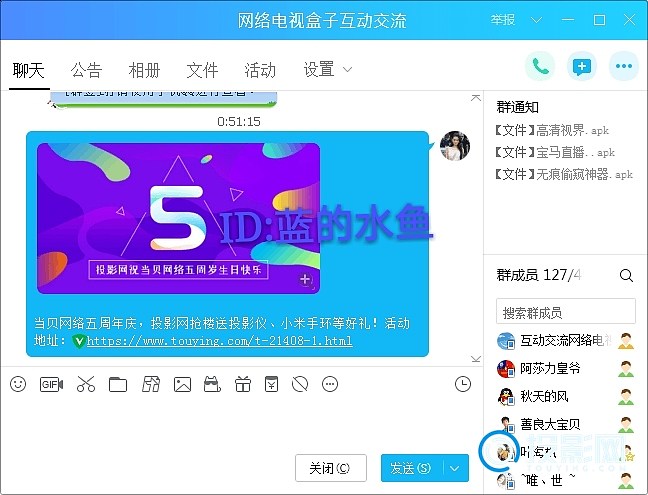Expand title bar dropdown chevron next to 举报
648x495 pixels.
tap(536, 20)
